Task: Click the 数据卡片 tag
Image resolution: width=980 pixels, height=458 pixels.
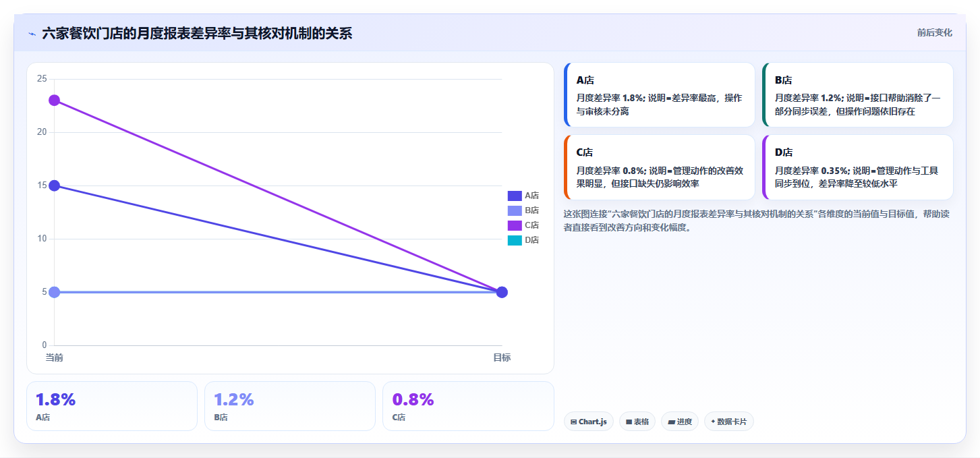Action: coord(729,422)
